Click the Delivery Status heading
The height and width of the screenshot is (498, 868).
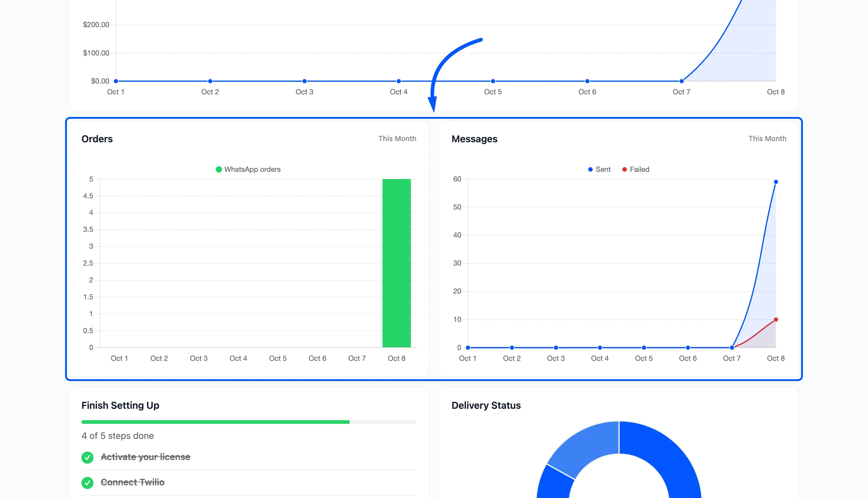pyautogui.click(x=486, y=405)
